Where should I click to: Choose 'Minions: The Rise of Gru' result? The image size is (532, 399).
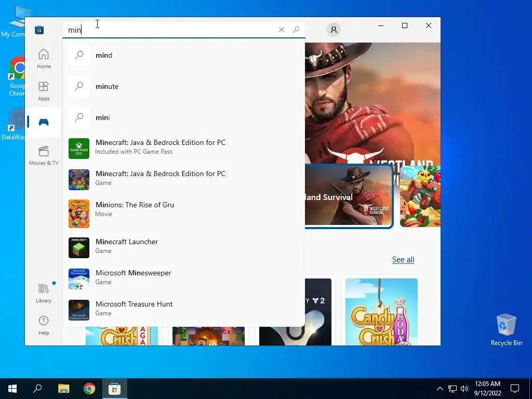click(184, 214)
